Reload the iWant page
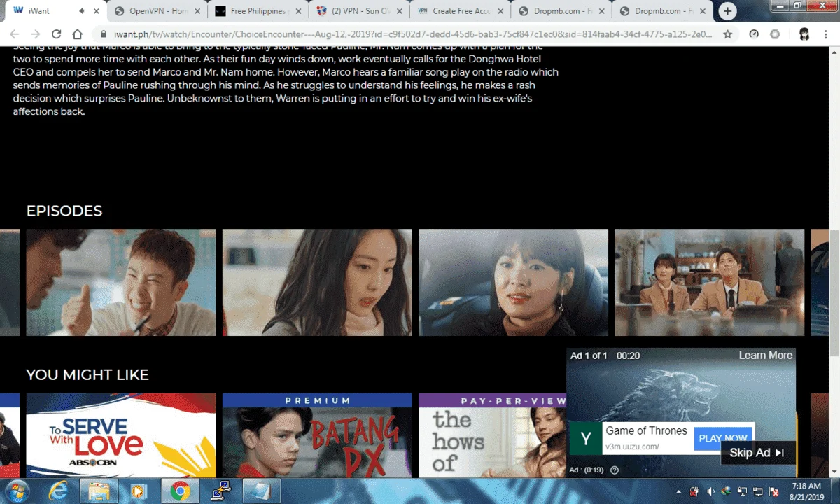This screenshot has height=504, width=840. [x=57, y=34]
